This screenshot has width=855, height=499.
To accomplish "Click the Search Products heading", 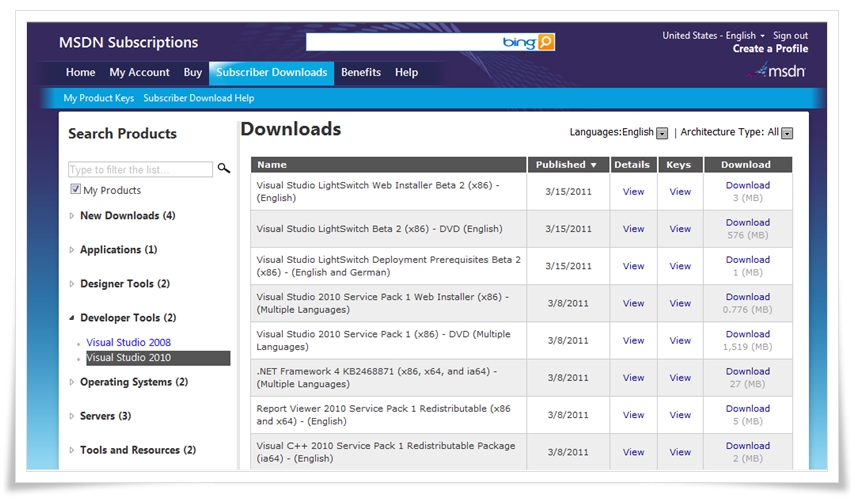I will pyautogui.click(x=122, y=134).
